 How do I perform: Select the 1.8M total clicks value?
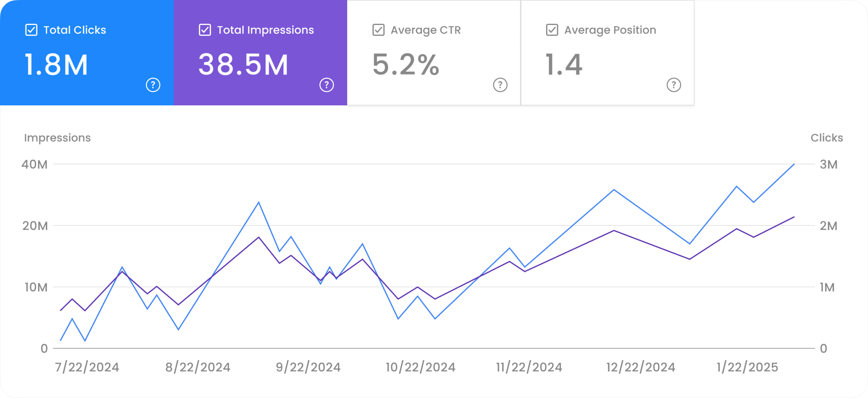tap(56, 65)
